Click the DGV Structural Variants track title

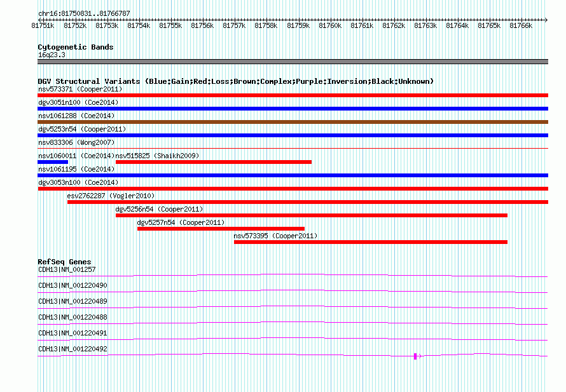point(236,81)
